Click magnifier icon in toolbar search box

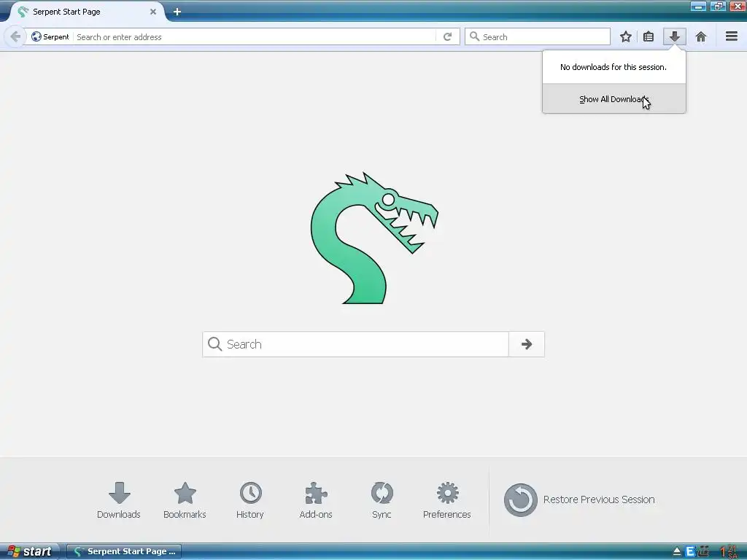[474, 36]
